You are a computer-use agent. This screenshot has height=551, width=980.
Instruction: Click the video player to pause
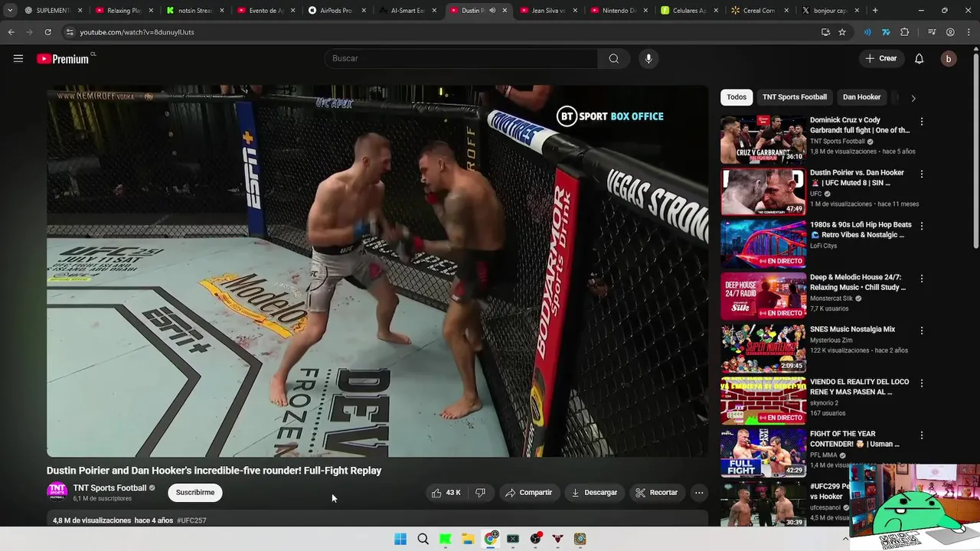(377, 271)
